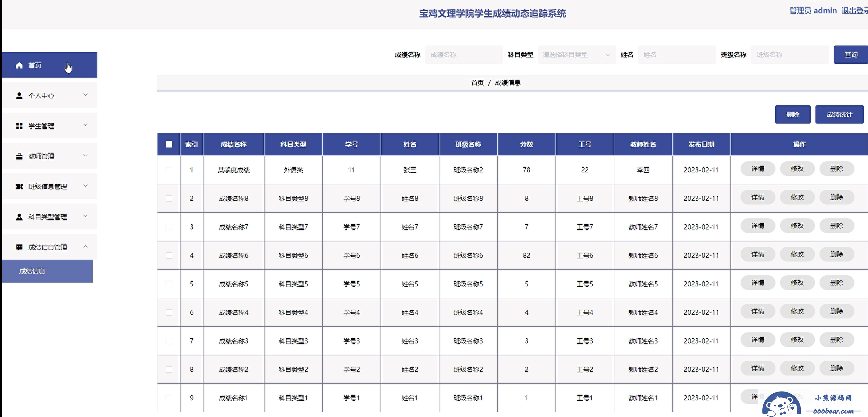Check the row checkbox for 成绩名称2

coord(169,369)
